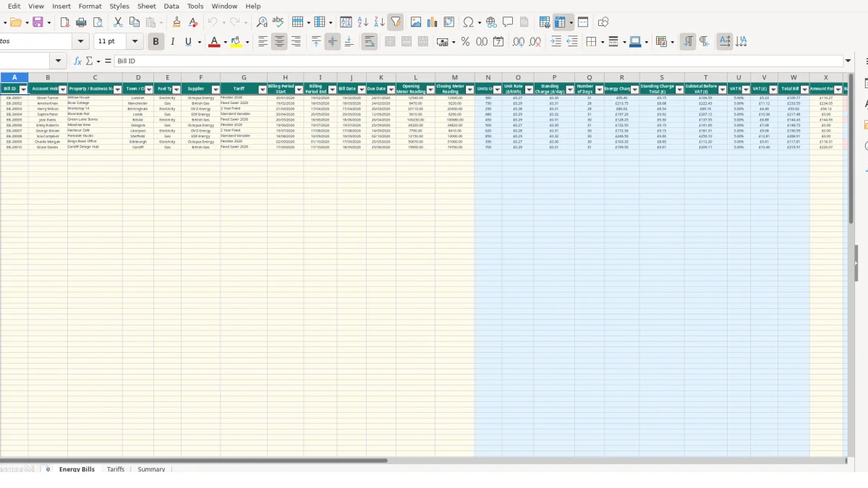
Task: Align text to the right
Action: click(x=296, y=42)
